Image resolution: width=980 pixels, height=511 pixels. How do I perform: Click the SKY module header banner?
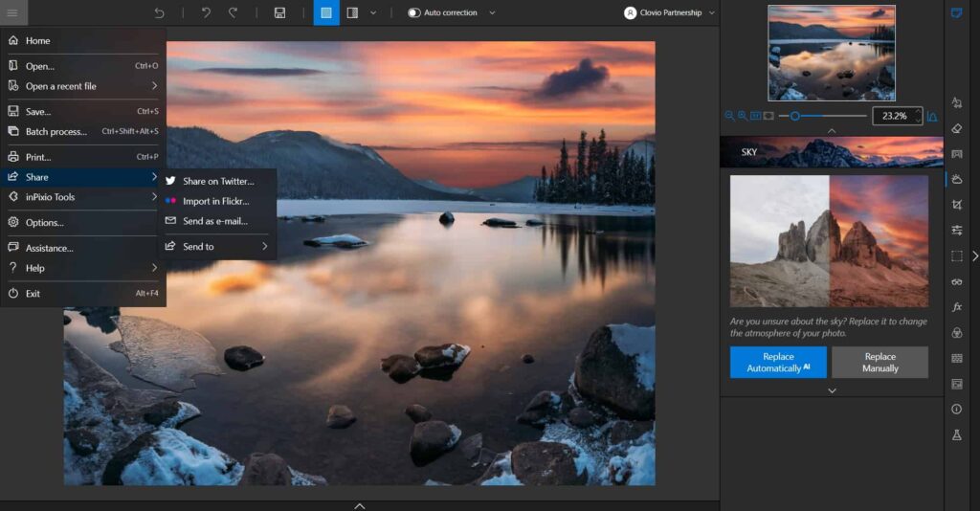tap(832, 152)
